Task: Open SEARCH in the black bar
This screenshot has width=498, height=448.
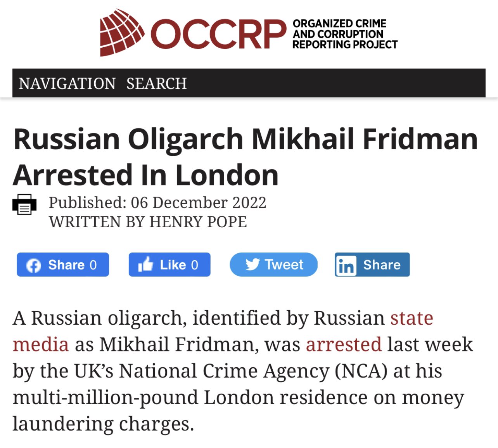Action: click(x=156, y=83)
